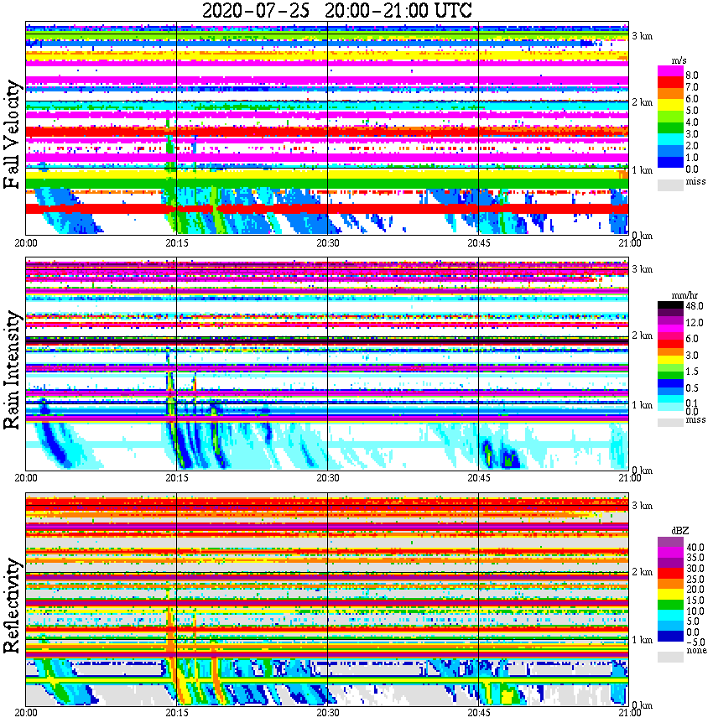Click the dark blue swatch in the m/s legend
The width and height of the screenshot is (713, 728).
click(x=670, y=162)
